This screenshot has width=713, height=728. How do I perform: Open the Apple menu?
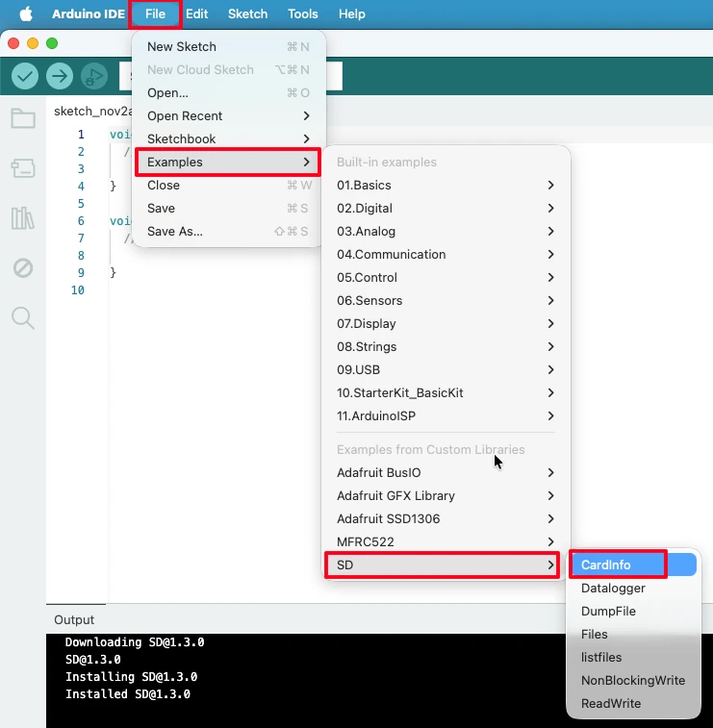(26, 13)
